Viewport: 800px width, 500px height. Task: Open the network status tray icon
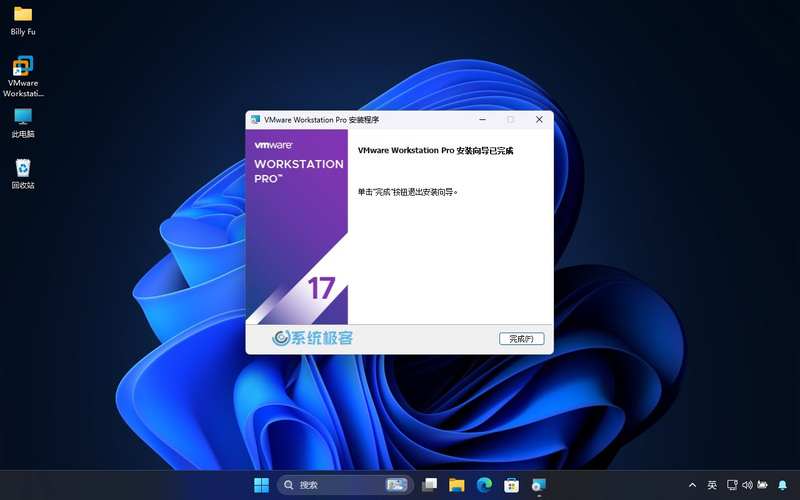[x=731, y=485]
